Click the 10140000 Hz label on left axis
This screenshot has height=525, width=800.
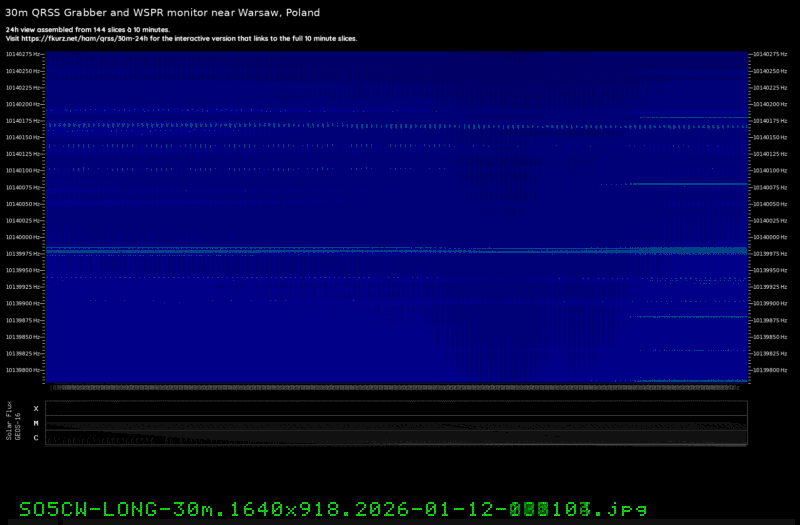[x=23, y=237]
